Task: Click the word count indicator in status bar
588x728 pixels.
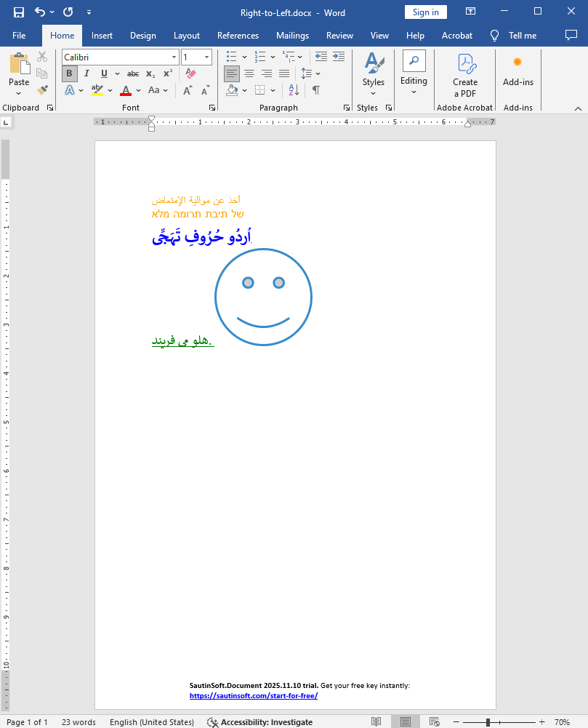Action: (x=78, y=721)
